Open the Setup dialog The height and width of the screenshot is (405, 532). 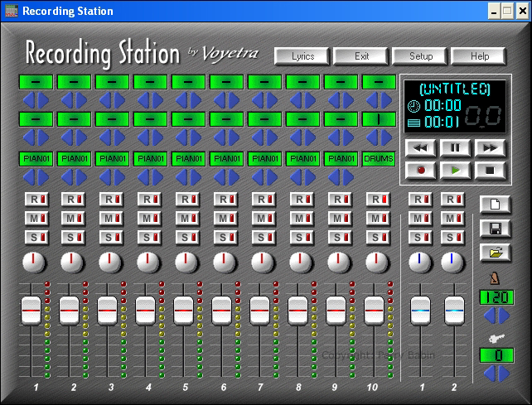click(419, 56)
